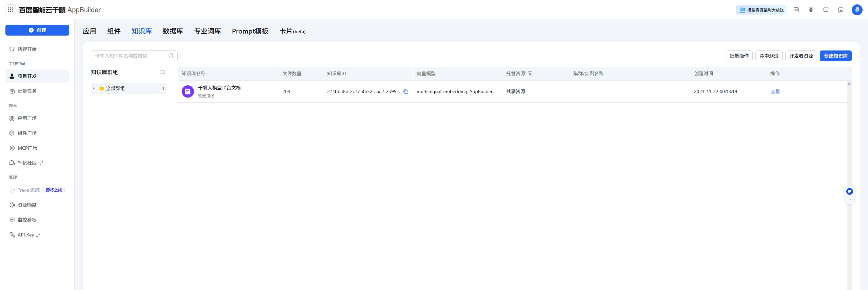Select 项目开发 in the sidebar
The height and width of the screenshot is (290, 868).
37,76
